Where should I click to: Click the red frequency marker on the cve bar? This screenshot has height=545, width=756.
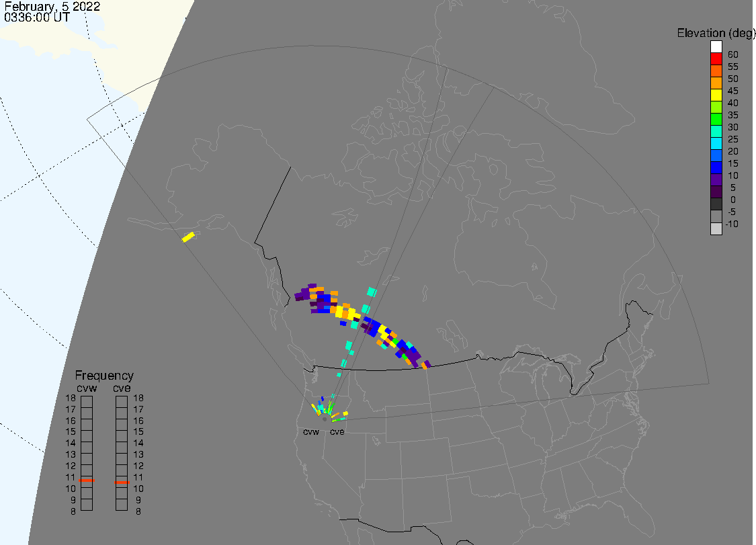click(122, 483)
